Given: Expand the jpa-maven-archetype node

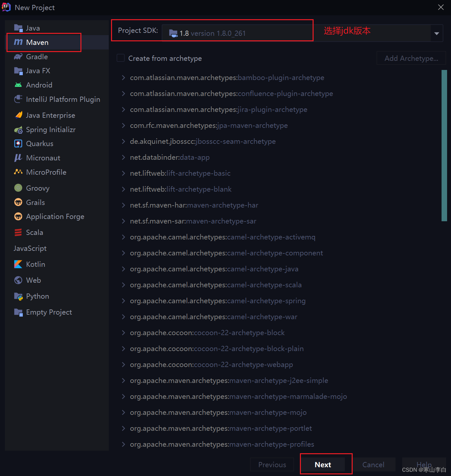Looking at the screenshot, I should [x=123, y=125].
